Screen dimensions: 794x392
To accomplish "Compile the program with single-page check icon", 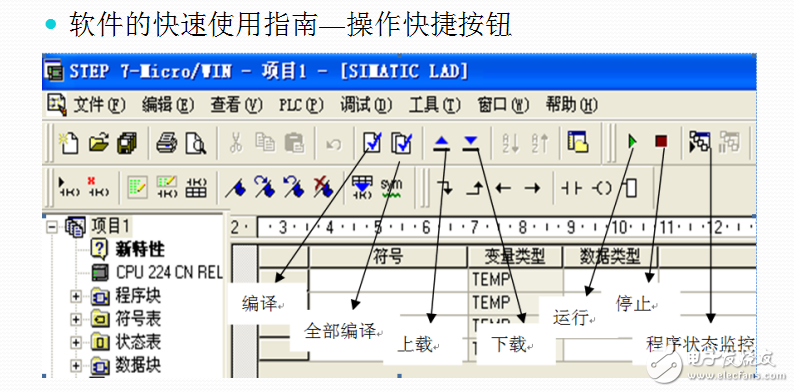I will pyautogui.click(x=373, y=143).
